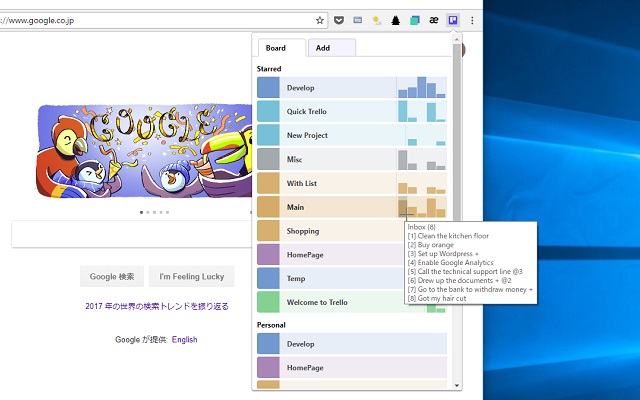Image resolution: width=640 pixels, height=400 pixels.
Task: Open the 2017 search trends link
Action: point(157,306)
